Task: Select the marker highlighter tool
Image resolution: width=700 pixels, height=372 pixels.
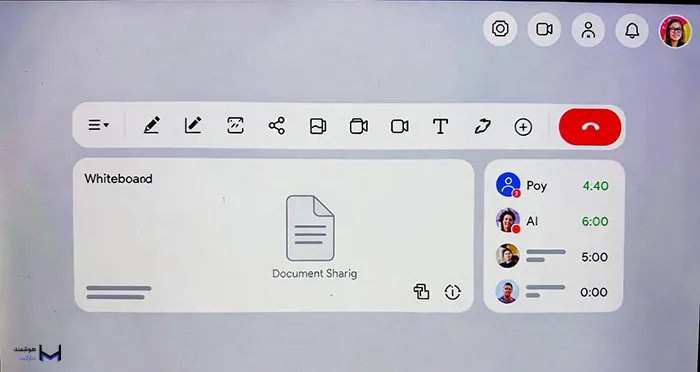Action: click(x=482, y=126)
